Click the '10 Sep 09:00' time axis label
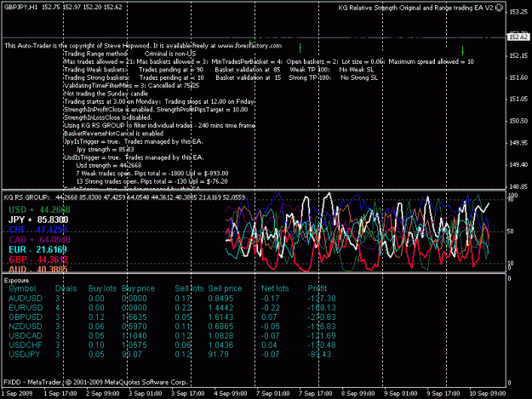Screen dimensions: 532x399 [x=487, y=394]
